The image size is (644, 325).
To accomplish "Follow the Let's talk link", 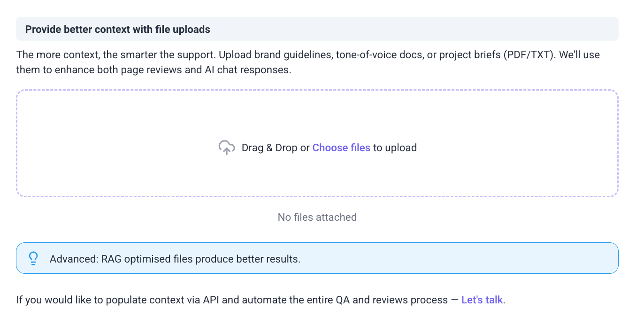I will point(482,300).
